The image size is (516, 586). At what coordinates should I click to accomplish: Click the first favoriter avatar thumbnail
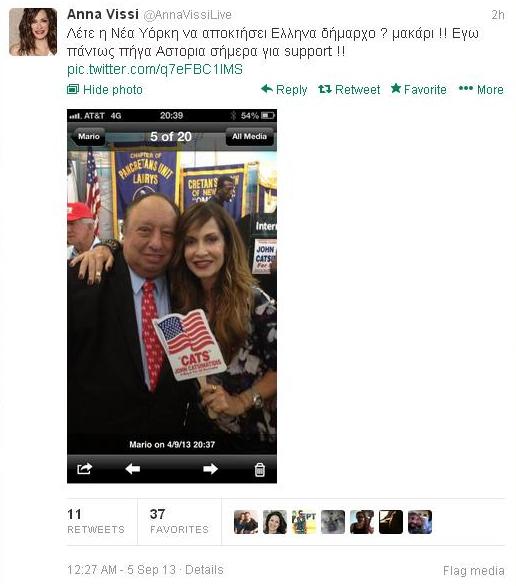246,522
